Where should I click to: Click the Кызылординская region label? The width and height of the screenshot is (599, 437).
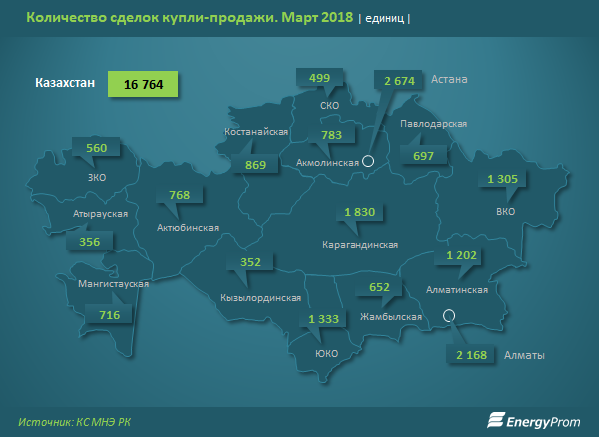[x=261, y=298]
